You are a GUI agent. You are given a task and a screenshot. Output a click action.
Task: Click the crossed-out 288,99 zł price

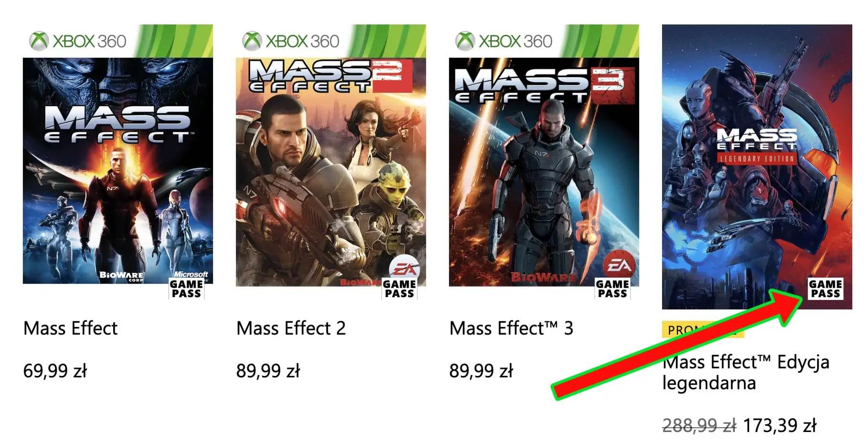click(x=699, y=426)
